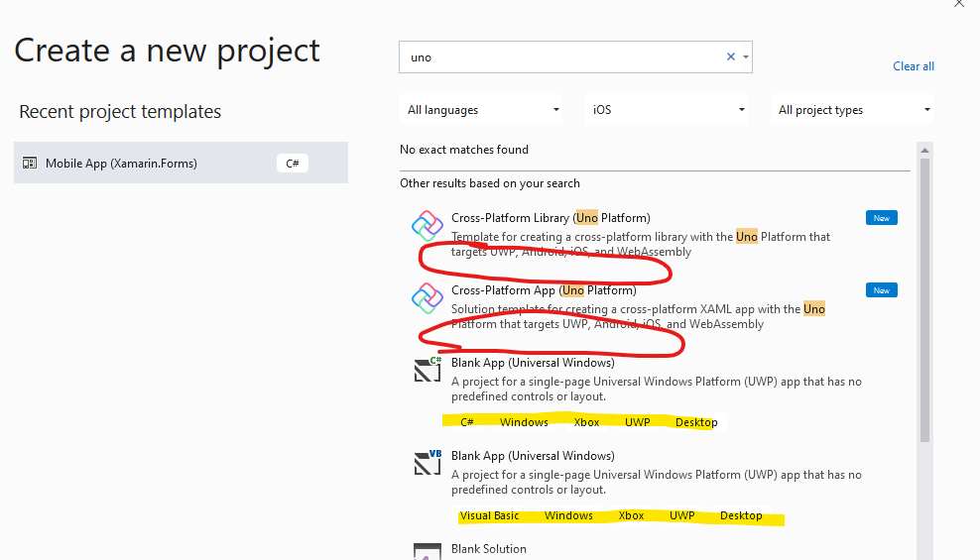The height and width of the screenshot is (560, 980).
Task: Click the 'No exact matches found' message
Action: 464,150
